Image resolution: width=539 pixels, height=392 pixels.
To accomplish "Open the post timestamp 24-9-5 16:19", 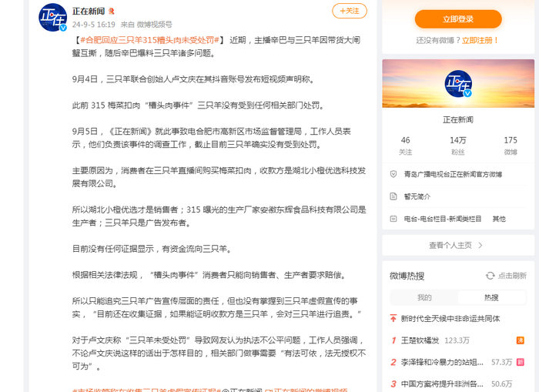I will (93, 25).
